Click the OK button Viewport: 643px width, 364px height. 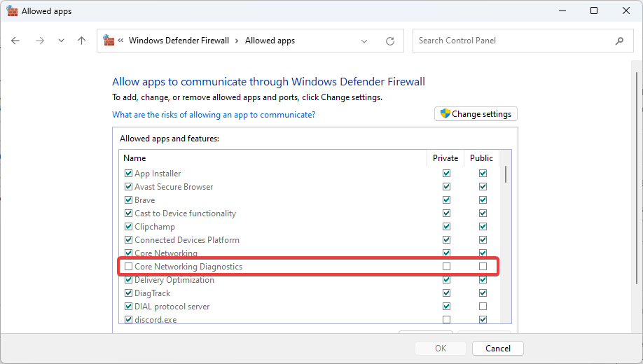tap(441, 349)
